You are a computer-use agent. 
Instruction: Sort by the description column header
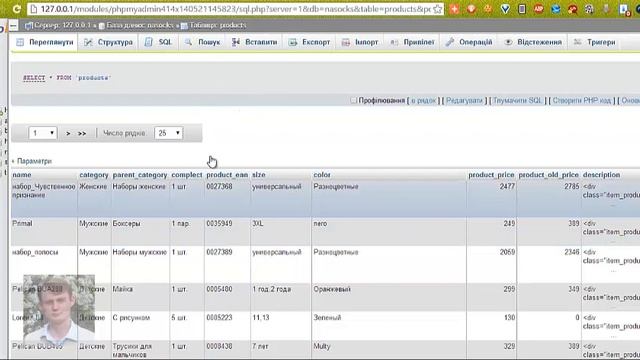[601, 175]
